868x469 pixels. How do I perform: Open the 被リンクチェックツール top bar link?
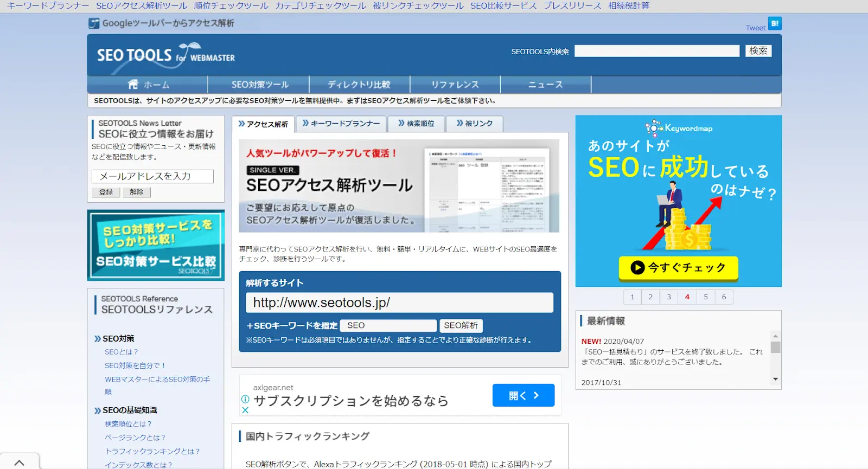tap(418, 6)
